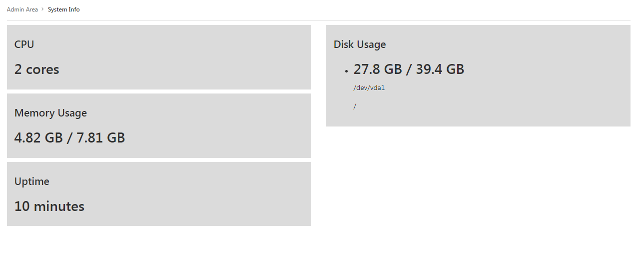Click the disk list bullet point
Screen dimensions: 644x260
click(346, 71)
